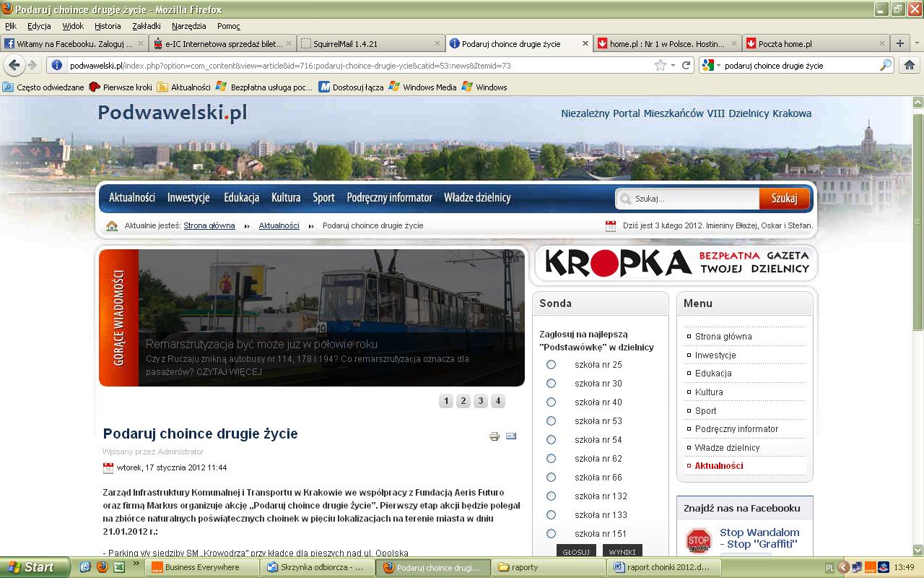Open the Narzędzia menu

pyautogui.click(x=188, y=26)
